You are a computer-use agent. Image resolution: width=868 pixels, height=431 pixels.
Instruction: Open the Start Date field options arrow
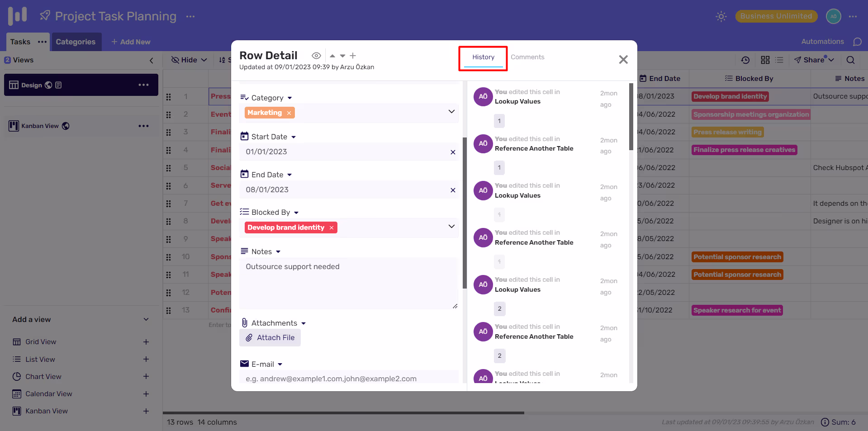click(294, 137)
